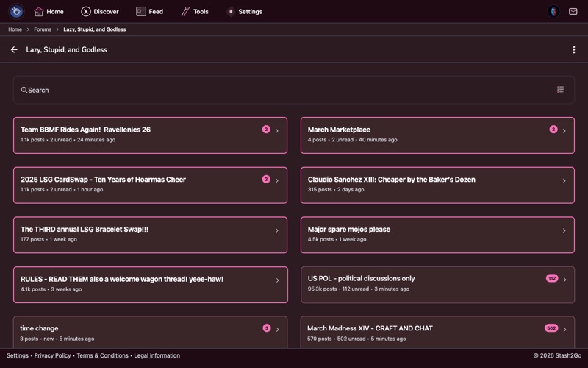Click the unread badge on time change
The height and width of the screenshot is (368, 588).
pos(267,328)
